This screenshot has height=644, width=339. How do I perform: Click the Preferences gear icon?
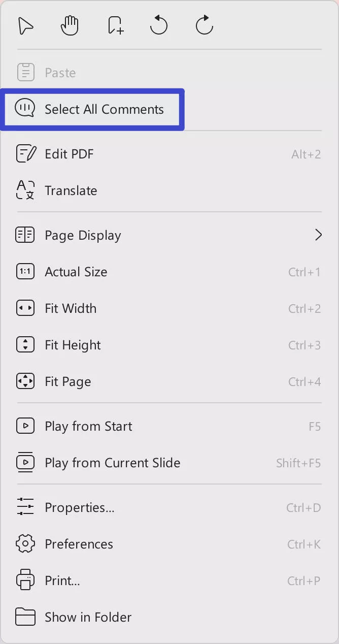point(25,543)
